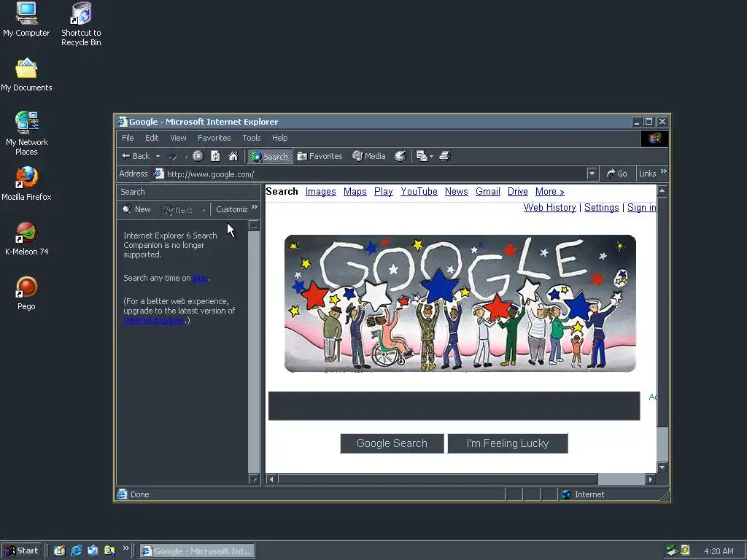Open the Edit menu
The width and height of the screenshot is (747, 560).
(152, 138)
